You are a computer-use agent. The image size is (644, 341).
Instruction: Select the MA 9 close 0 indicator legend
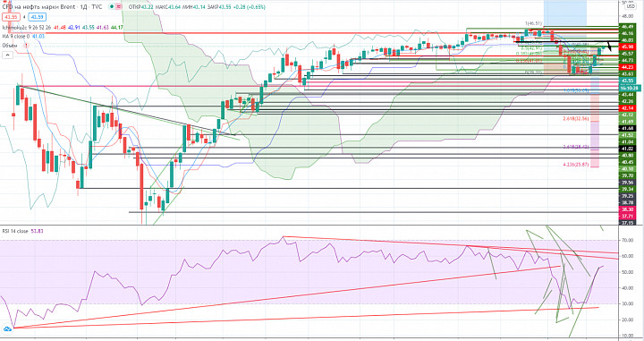(x=15, y=37)
